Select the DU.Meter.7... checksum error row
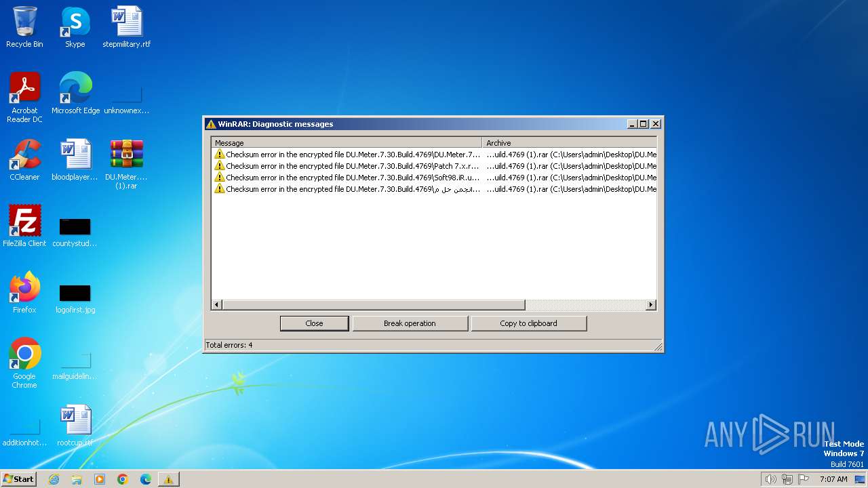The width and height of the screenshot is (868, 488). (x=434, y=155)
